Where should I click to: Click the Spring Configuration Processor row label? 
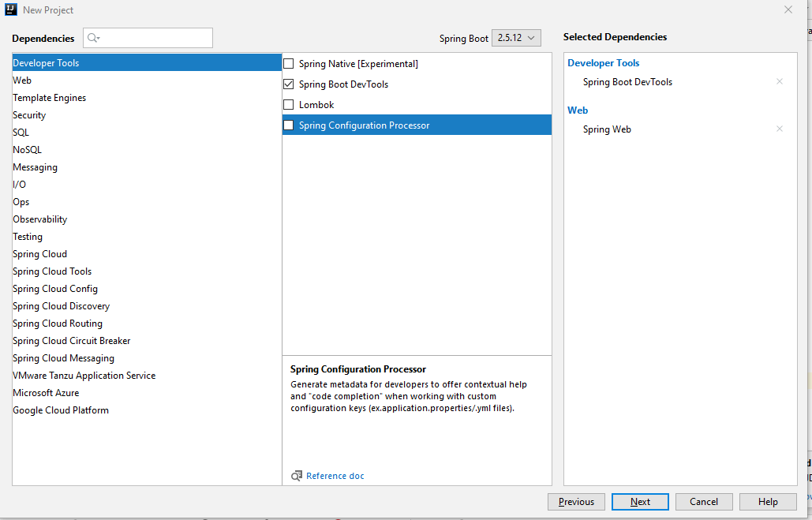point(364,125)
